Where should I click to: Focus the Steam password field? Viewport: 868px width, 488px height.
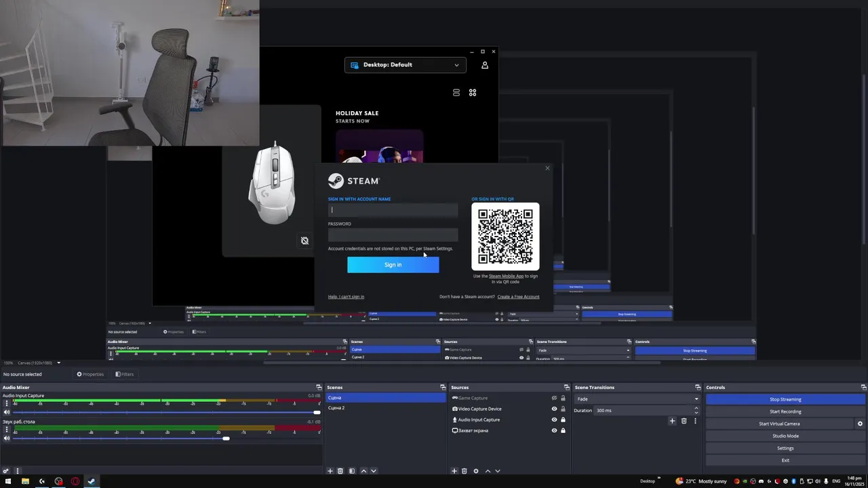(393, 235)
